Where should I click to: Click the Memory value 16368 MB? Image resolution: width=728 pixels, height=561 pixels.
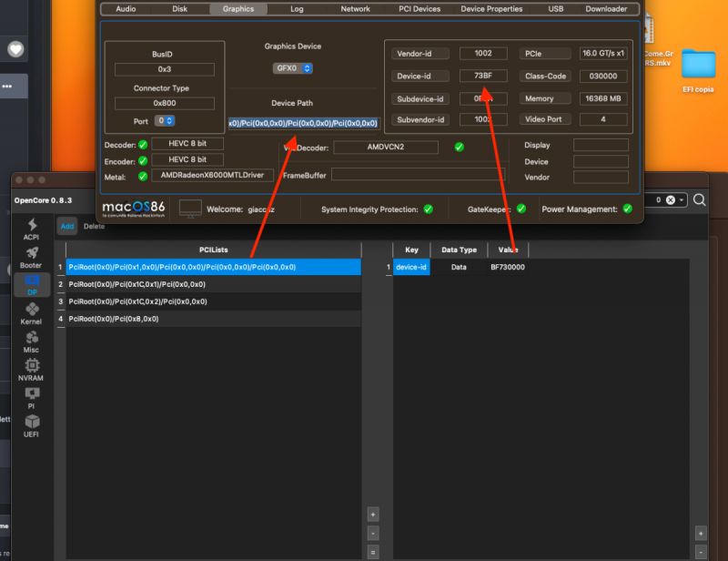click(x=603, y=98)
